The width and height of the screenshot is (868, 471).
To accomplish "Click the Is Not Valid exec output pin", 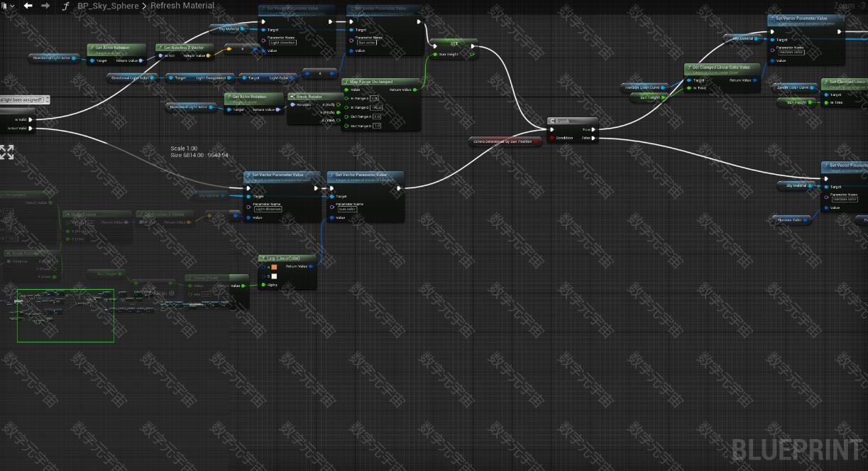I will (x=31, y=129).
